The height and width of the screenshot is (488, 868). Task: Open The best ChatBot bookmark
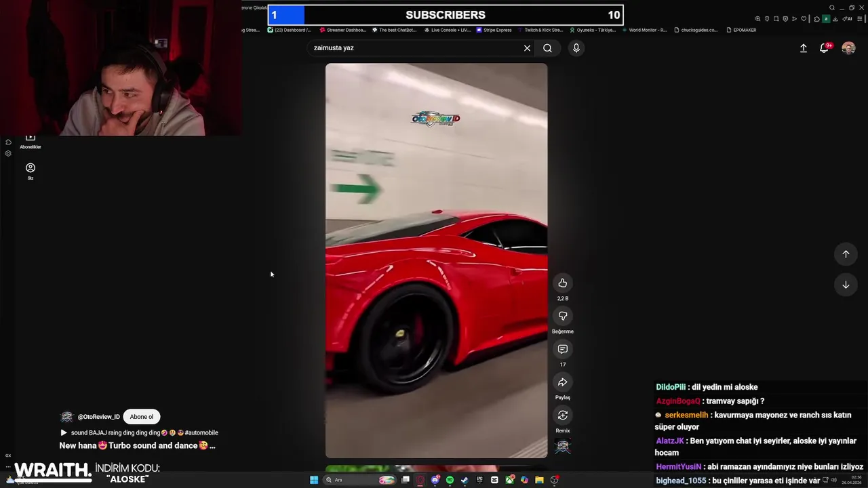pos(395,30)
